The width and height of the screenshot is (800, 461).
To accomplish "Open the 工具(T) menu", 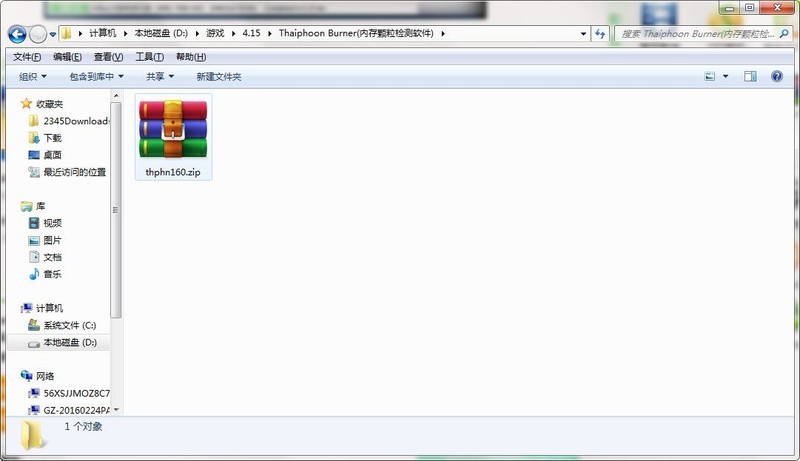I will point(149,57).
